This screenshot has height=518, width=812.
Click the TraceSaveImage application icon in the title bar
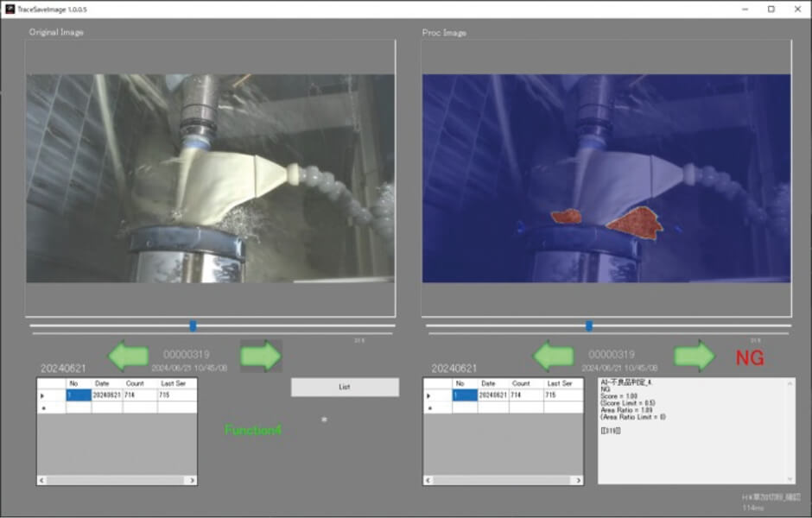10,7
